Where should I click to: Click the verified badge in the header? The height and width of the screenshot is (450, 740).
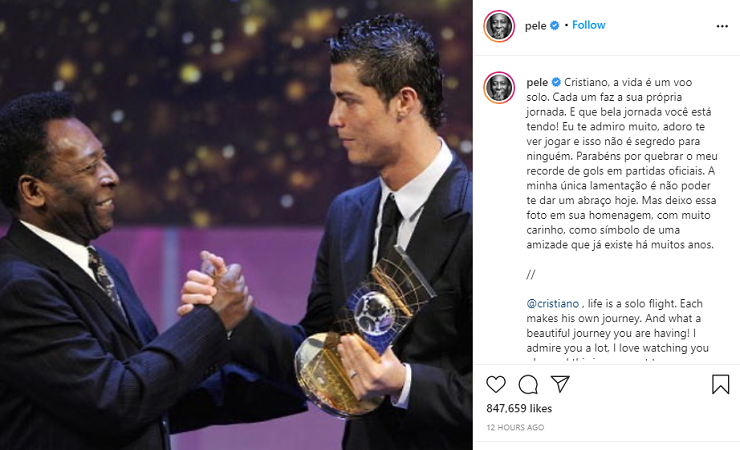click(x=555, y=25)
